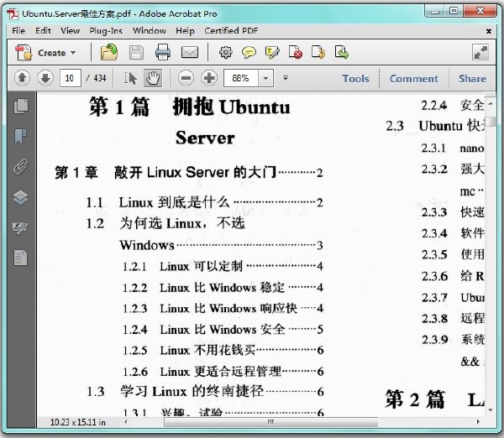Click the page number field showing 10
Screen dimensions: 504x438
point(70,78)
